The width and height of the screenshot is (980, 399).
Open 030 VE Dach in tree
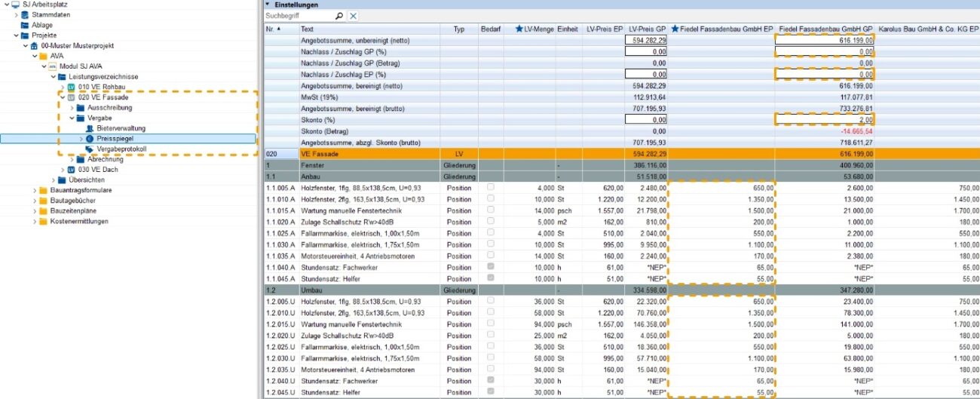94,170
